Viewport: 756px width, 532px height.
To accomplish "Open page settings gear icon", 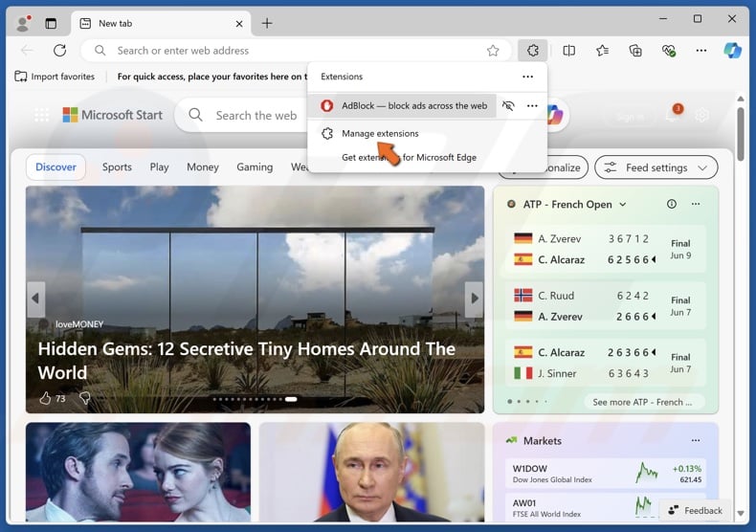I will click(x=702, y=115).
